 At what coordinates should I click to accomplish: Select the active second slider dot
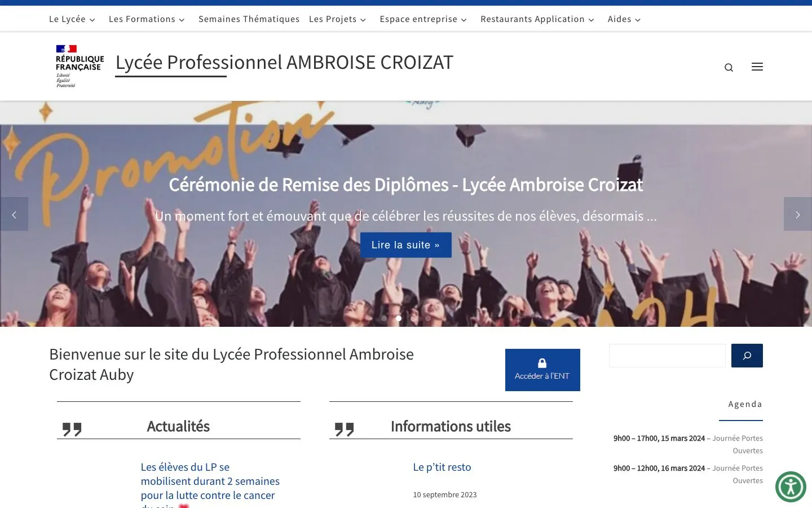(x=399, y=318)
